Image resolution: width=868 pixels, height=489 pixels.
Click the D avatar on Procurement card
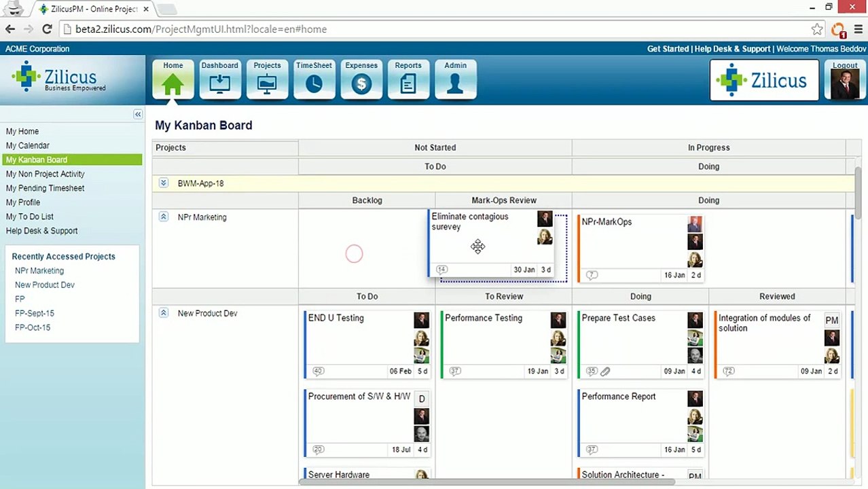click(x=422, y=399)
